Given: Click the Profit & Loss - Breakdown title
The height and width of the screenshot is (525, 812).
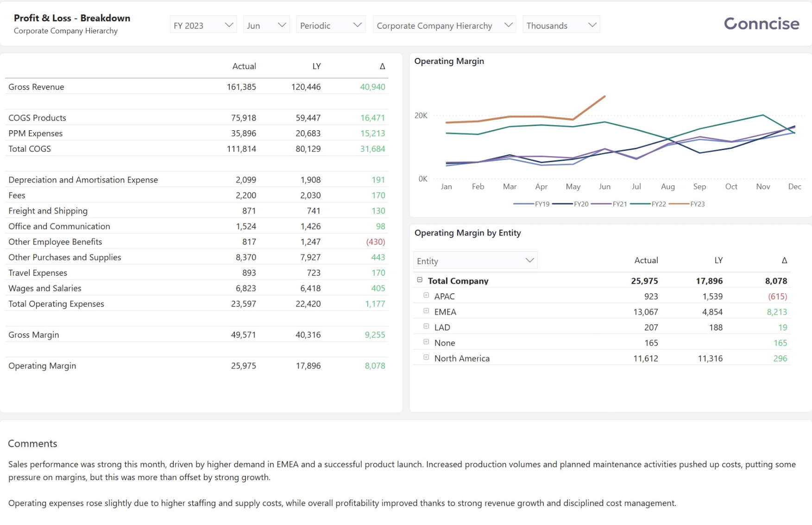Looking at the screenshot, I should 72,18.
